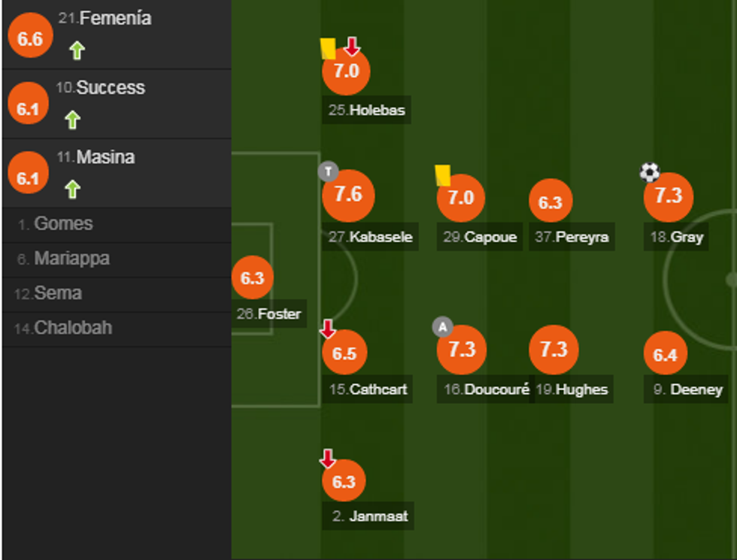Screen dimensions: 737x560
Task: Select Mariappa in the bench list
Action: coord(72,259)
